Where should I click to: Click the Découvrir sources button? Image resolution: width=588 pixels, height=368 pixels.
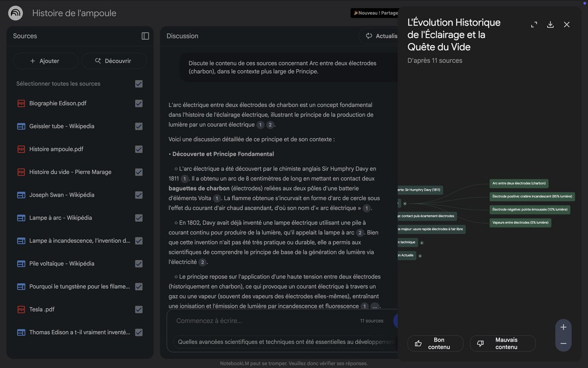[114, 61]
